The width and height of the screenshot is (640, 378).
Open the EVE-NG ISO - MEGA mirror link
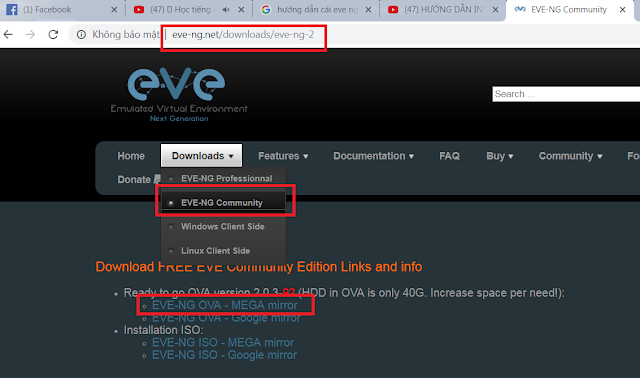pos(223,342)
